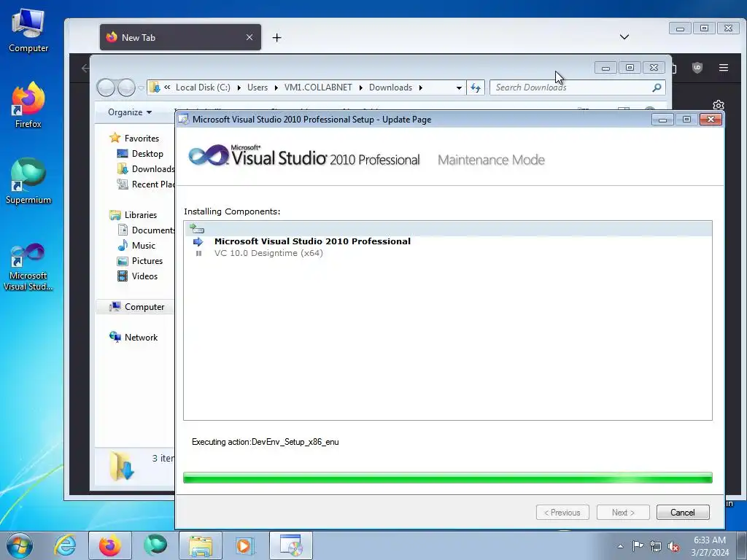Open Windows Media Player from the taskbar
This screenshot has height=560, width=747.
coord(245,545)
